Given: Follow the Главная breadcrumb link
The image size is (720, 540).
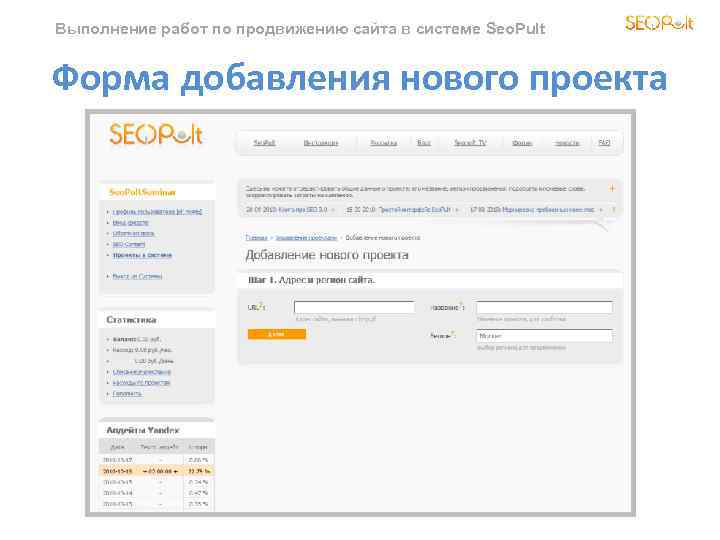Looking at the screenshot, I should click(256, 237).
